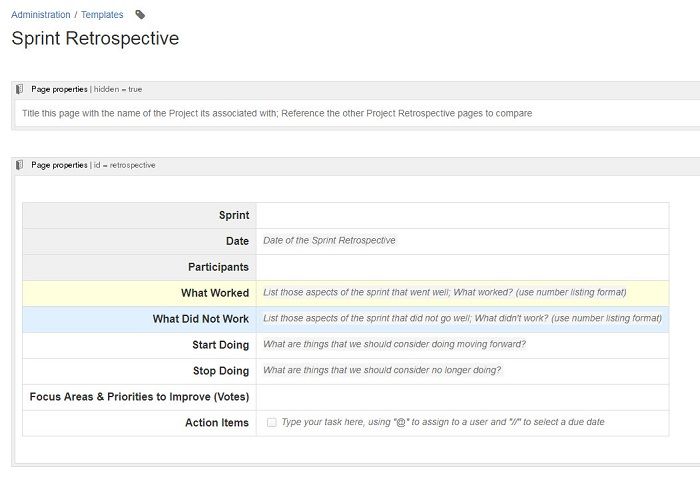Click the empty Sprint value cell
This screenshot has width=700, height=481.
click(x=462, y=215)
